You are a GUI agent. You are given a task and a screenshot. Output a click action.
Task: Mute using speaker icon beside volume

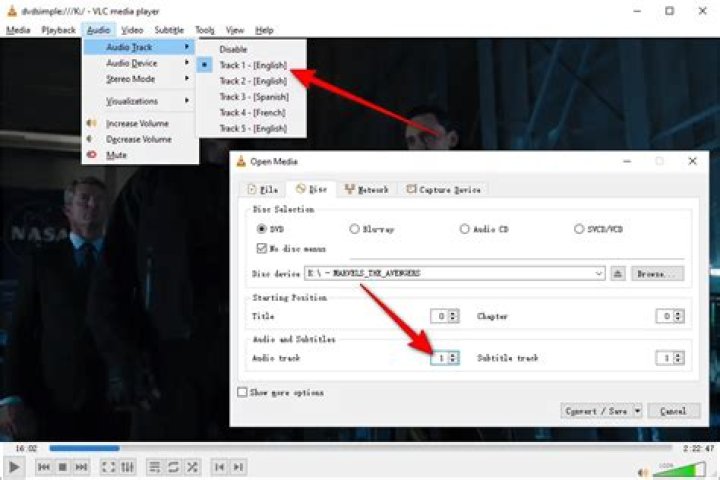(643, 472)
